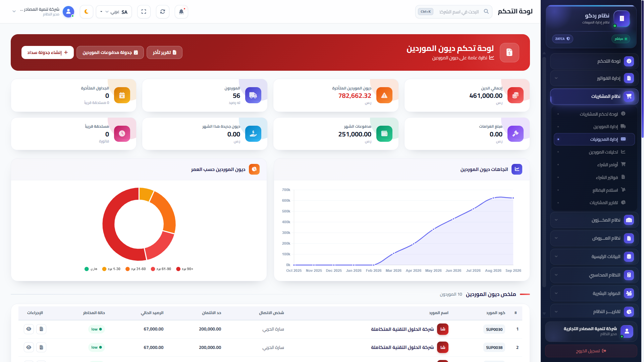Toggle dark mode with the moon icon

point(87,12)
